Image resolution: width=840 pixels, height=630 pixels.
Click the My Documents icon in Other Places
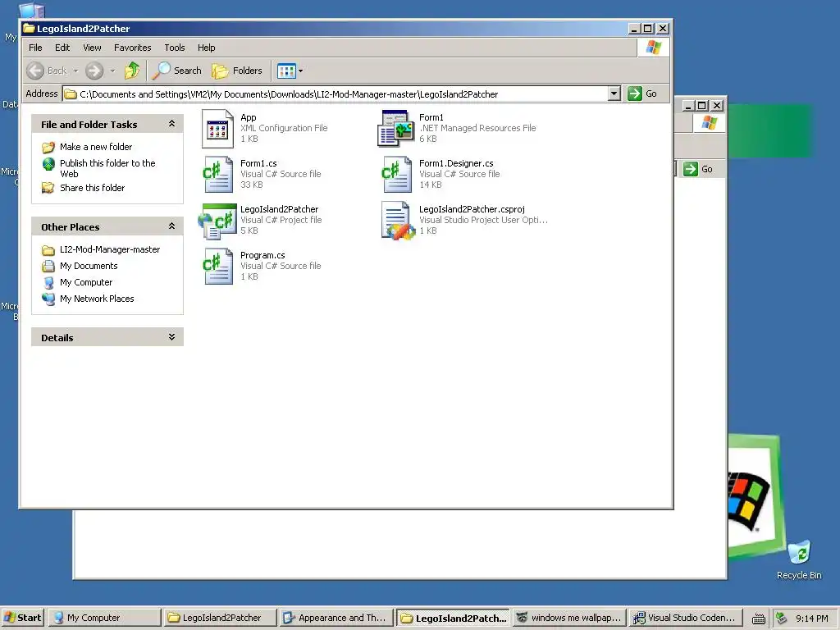(x=48, y=267)
